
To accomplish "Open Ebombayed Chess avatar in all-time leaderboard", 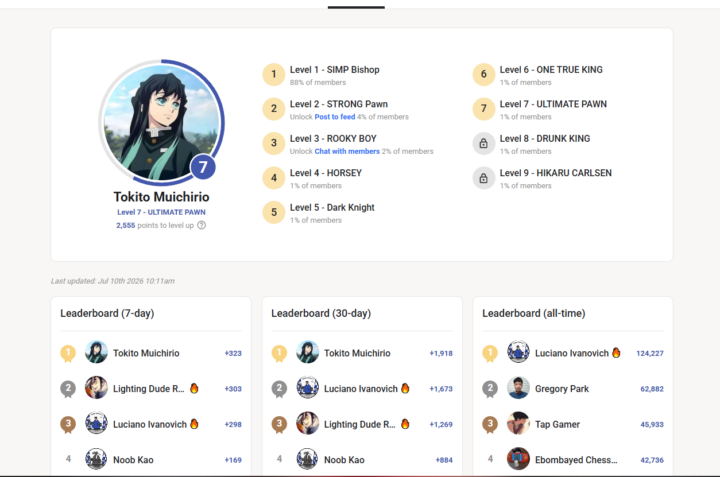I will click(x=518, y=459).
